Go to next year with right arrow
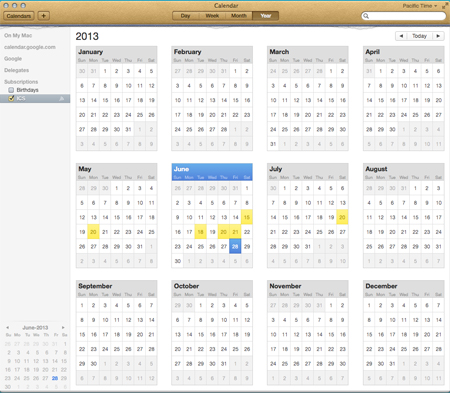 click(x=438, y=36)
